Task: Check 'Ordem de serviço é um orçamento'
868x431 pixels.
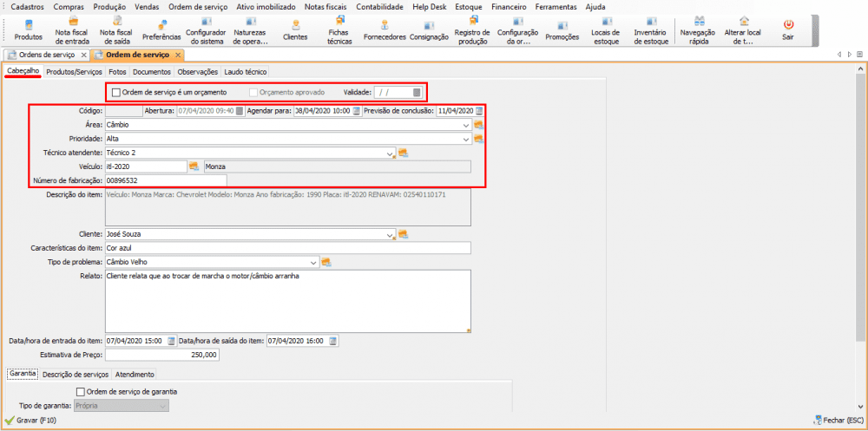Action: tap(116, 92)
